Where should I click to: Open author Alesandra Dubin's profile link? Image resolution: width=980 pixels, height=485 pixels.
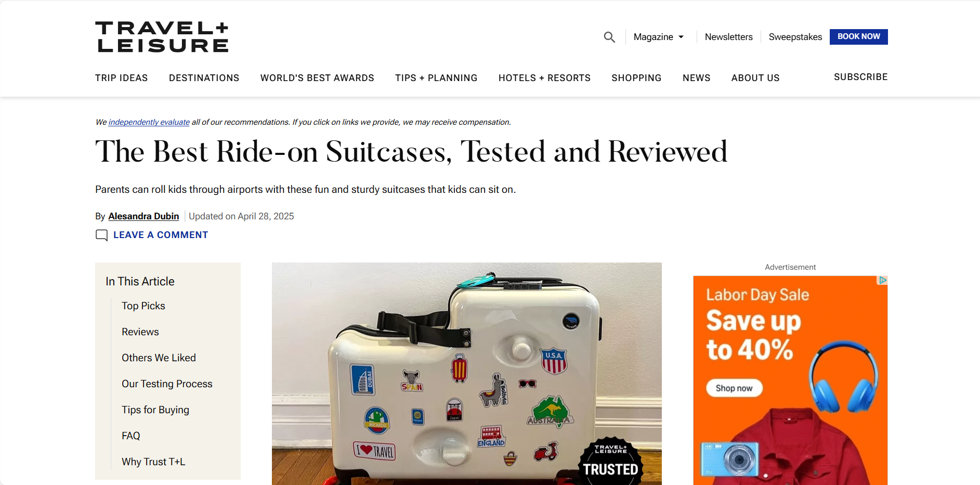(143, 216)
